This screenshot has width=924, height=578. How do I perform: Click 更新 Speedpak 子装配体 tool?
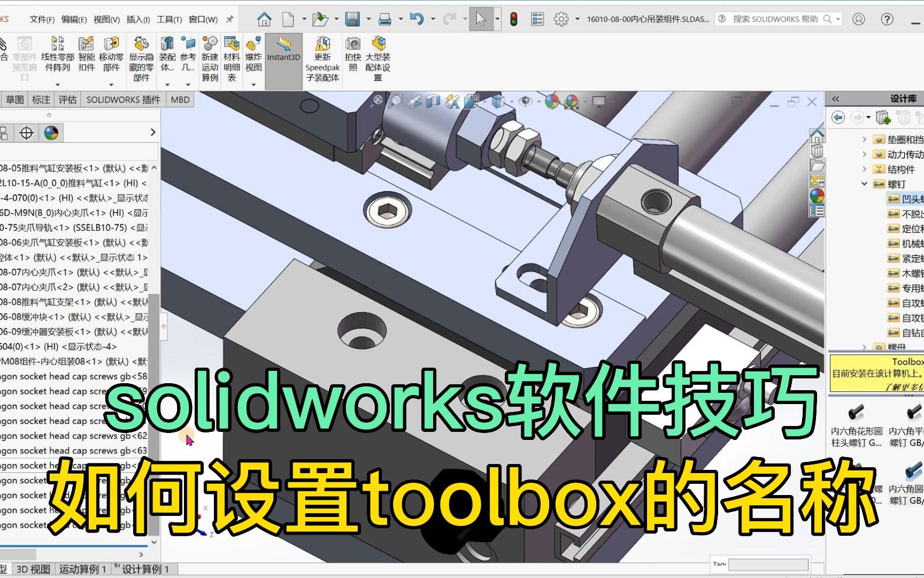(x=322, y=59)
